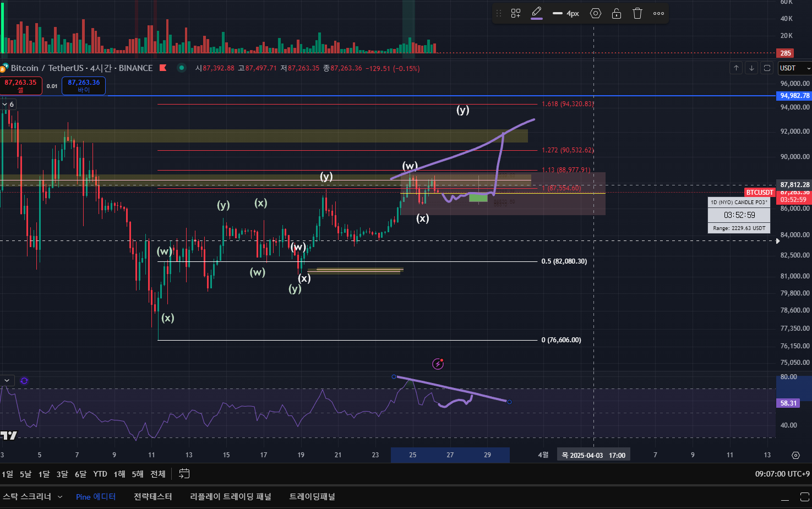Move pane down with arrow button

tap(751, 68)
